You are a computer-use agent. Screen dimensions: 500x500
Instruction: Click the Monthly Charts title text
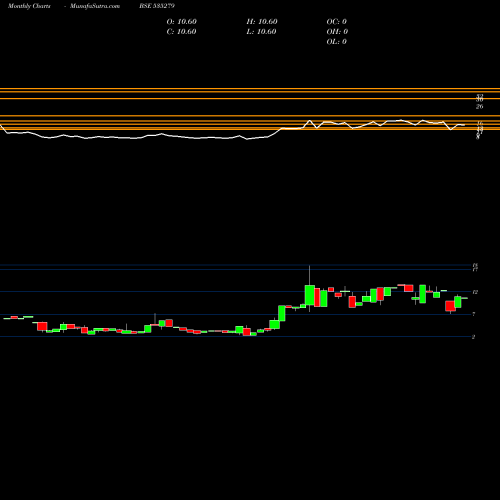(29, 6)
